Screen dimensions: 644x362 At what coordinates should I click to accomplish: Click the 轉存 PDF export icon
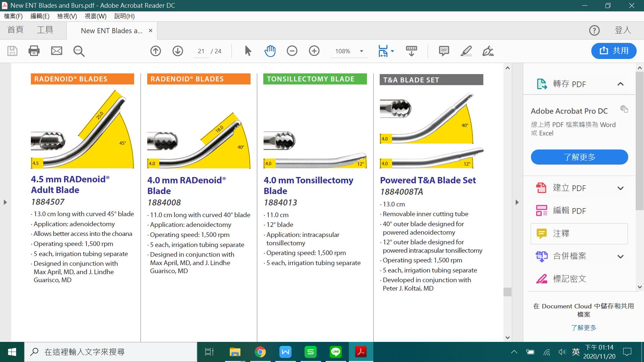pyautogui.click(x=542, y=84)
